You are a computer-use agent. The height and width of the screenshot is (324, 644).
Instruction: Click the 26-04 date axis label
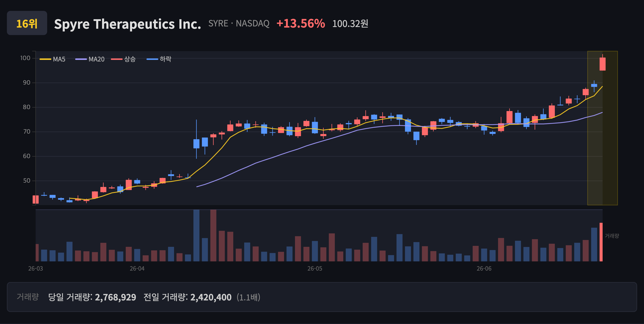[x=137, y=268]
